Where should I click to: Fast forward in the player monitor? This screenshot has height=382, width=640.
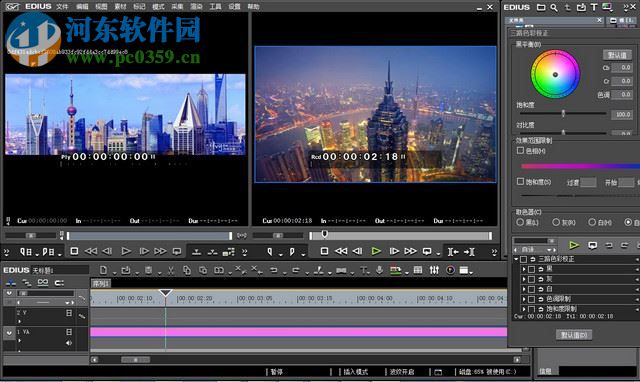(160, 251)
